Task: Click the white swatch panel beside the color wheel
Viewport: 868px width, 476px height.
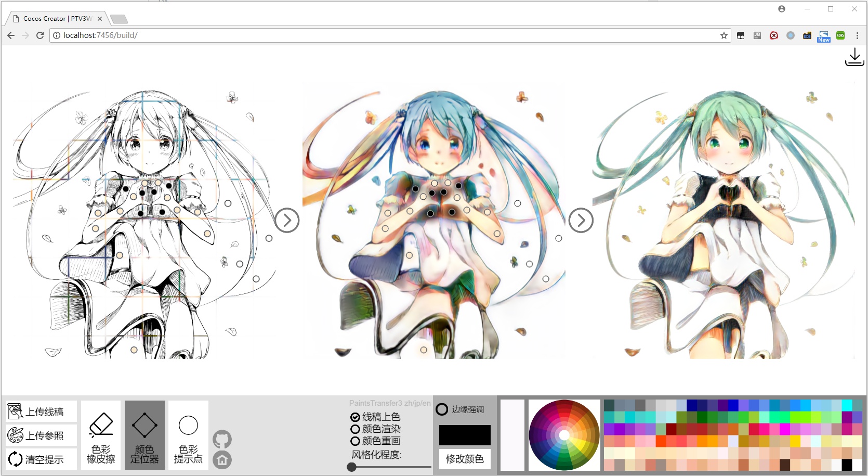Action: click(x=512, y=435)
